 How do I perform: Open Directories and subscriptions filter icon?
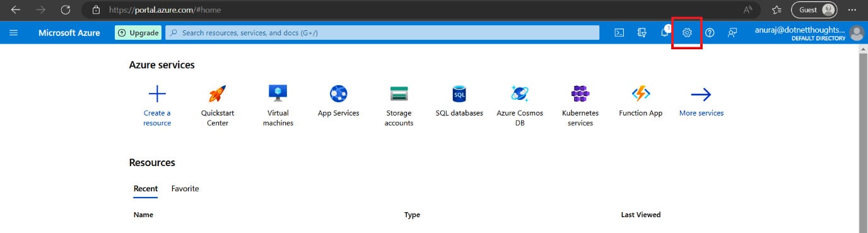point(642,33)
